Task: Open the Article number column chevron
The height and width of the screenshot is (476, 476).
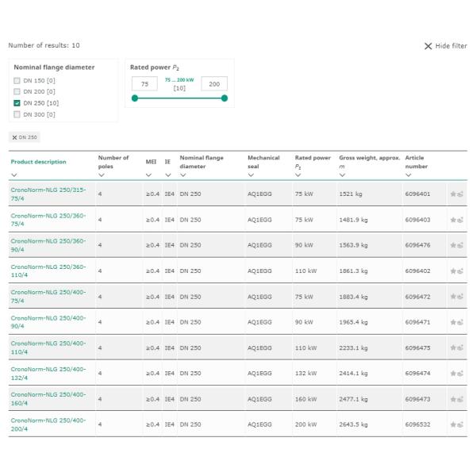Action: [x=408, y=175]
